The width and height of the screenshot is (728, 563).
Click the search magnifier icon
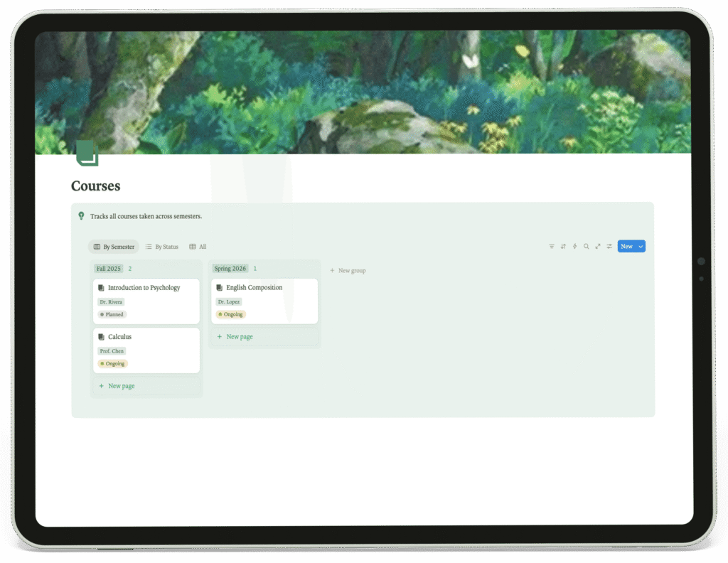(x=586, y=247)
